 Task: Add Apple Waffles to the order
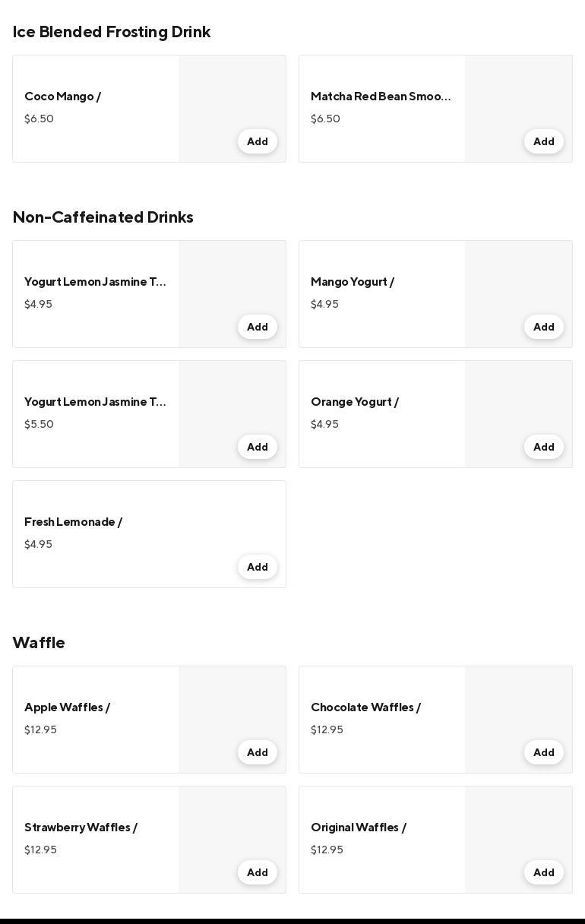pos(257,753)
